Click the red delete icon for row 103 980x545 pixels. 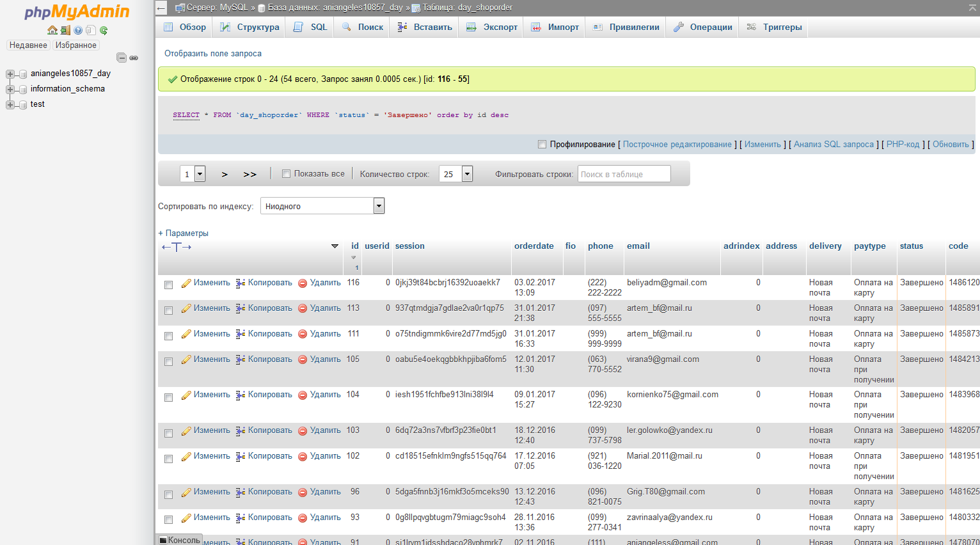[303, 430]
